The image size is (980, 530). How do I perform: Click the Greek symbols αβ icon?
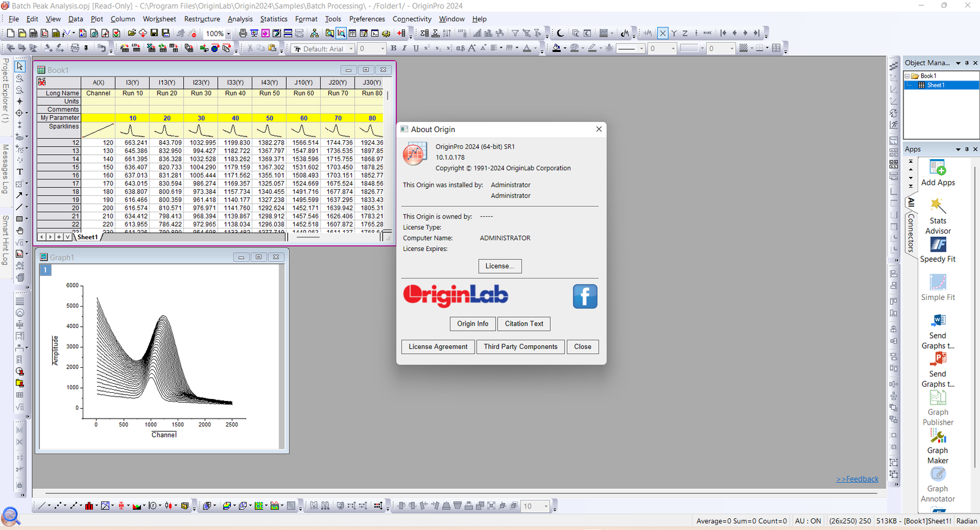click(461, 48)
